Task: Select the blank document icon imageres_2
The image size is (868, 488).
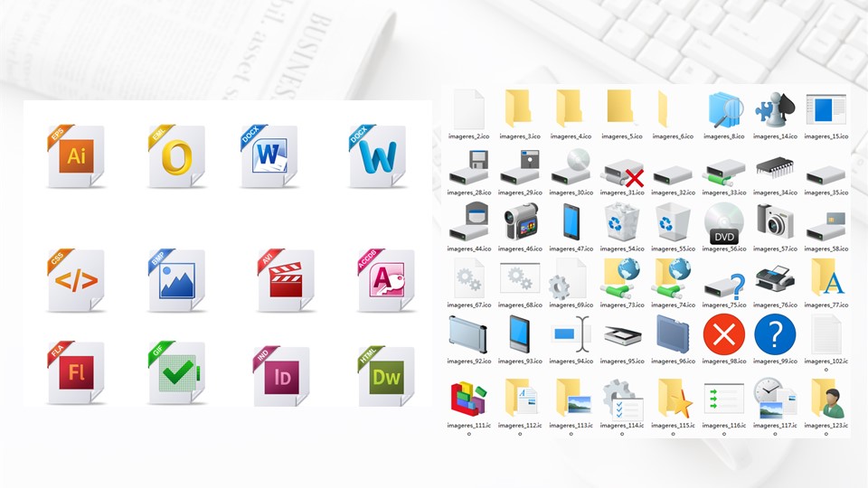Action: [469, 110]
